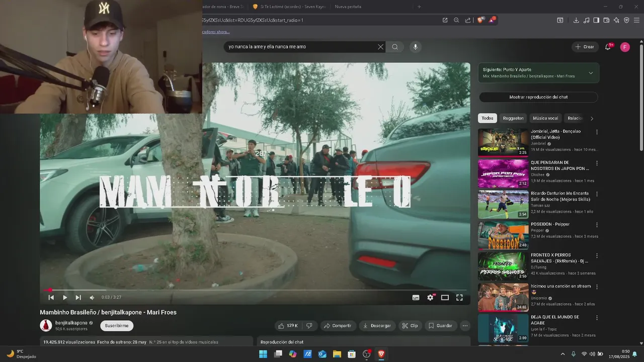This screenshot has height=362, width=644.
Task: Skip to the next video
Action: pos(78,297)
